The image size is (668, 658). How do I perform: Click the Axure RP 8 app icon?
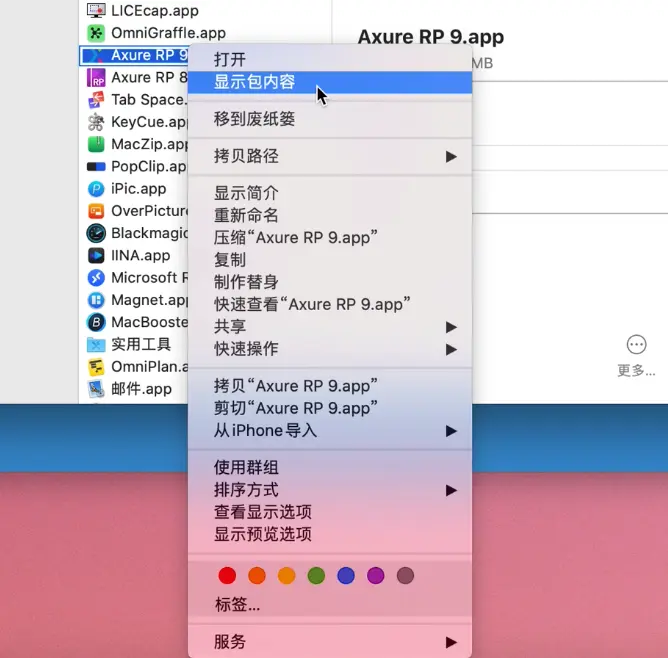pos(96,78)
